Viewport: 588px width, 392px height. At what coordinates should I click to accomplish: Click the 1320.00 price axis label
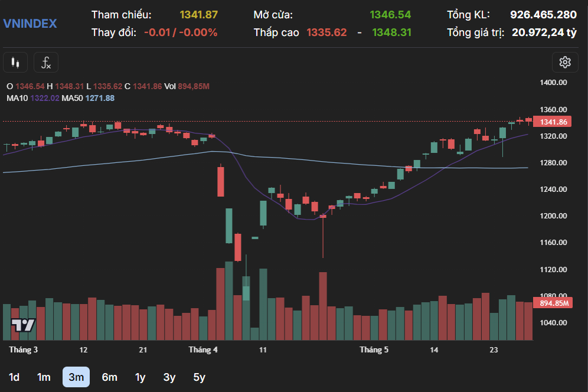(554, 136)
